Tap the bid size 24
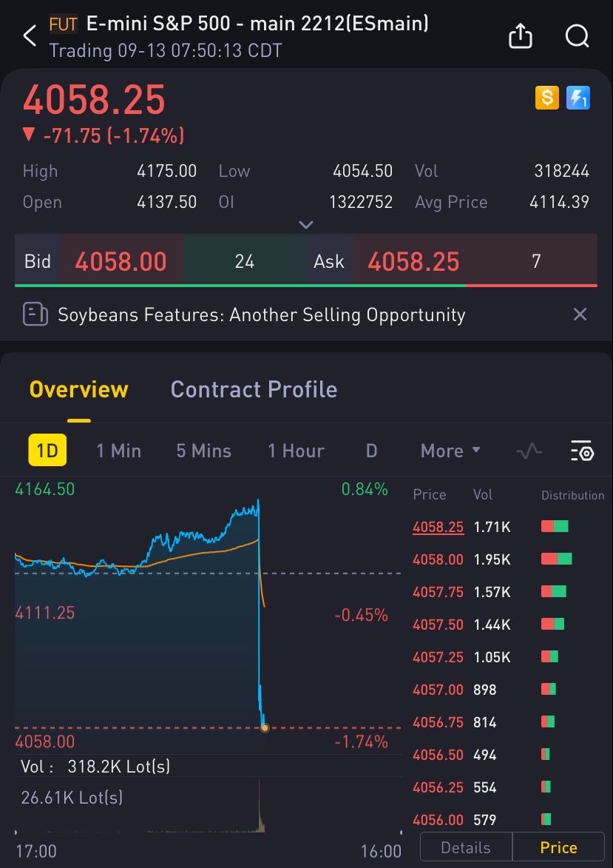This screenshot has height=868, width=613. [244, 261]
